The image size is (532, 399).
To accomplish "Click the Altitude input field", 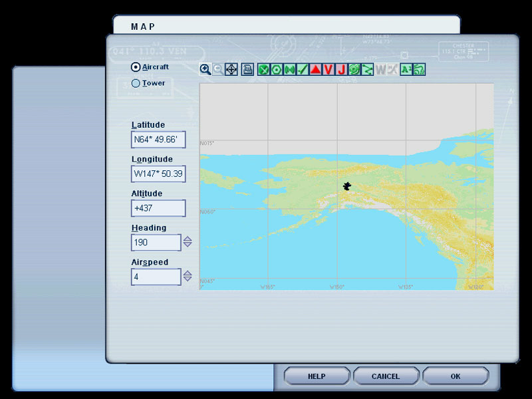I will click(x=158, y=208).
